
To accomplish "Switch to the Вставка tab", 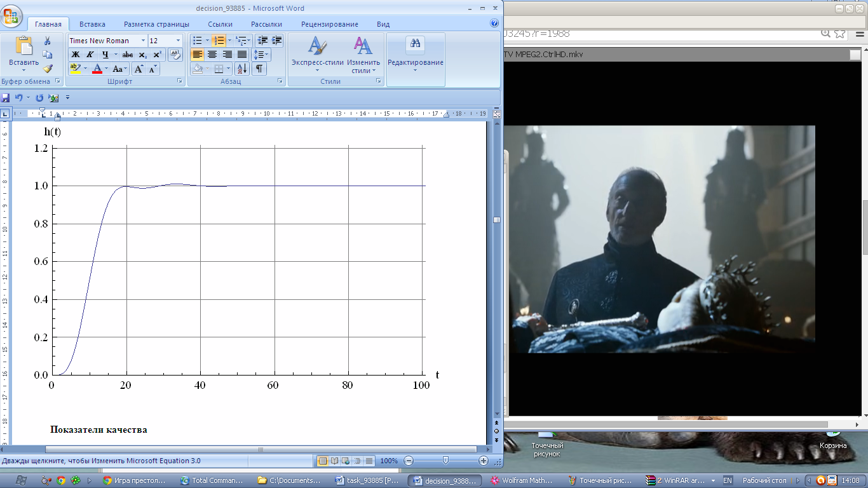I will pyautogui.click(x=93, y=24).
